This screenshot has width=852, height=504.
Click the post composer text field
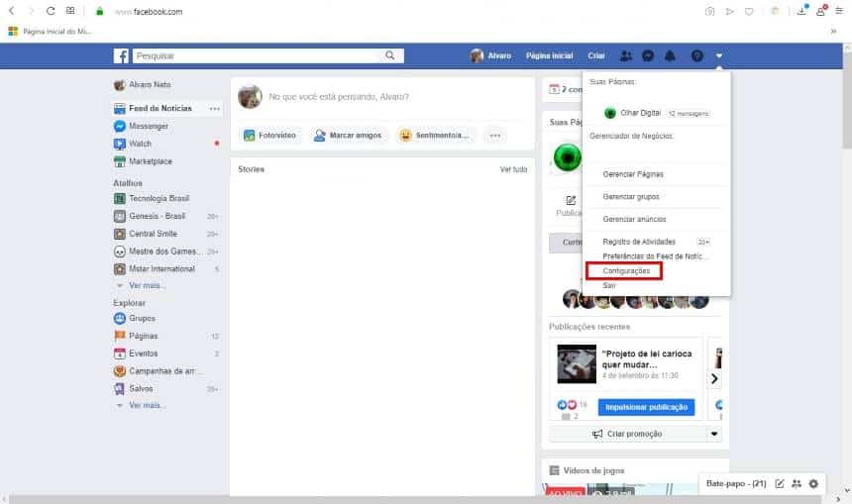point(339,97)
